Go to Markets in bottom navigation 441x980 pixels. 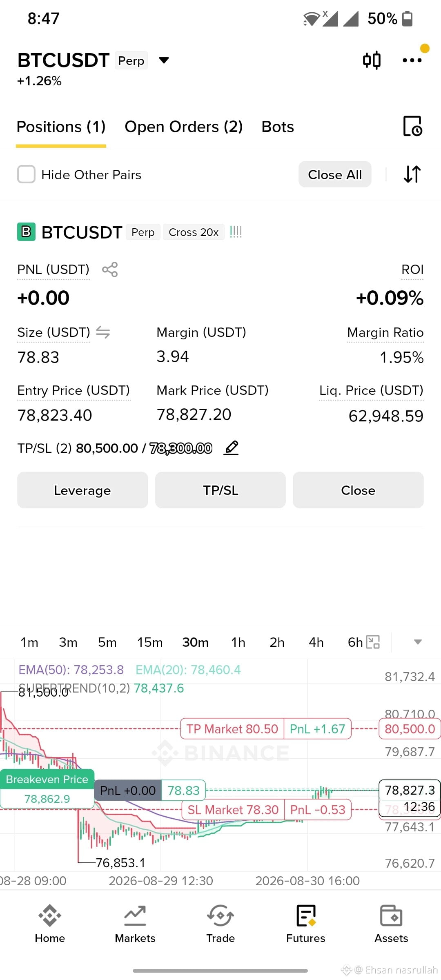[135, 924]
